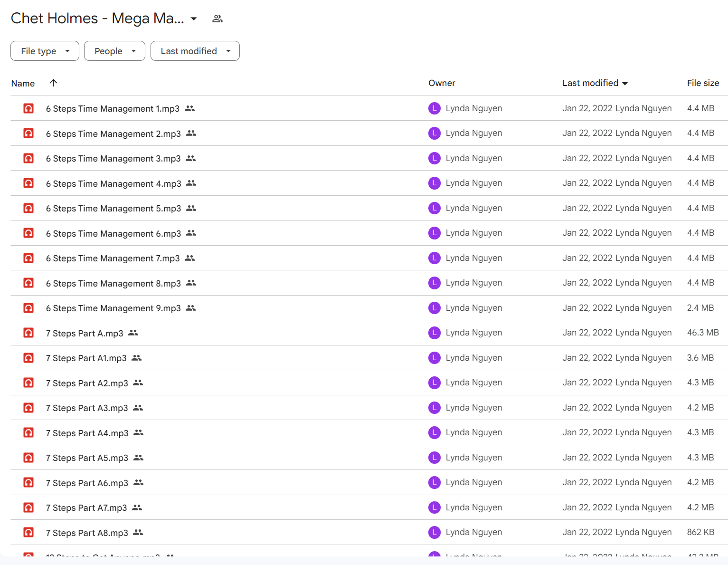This screenshot has width=728, height=565.
Task: Reverse sort direction using the Name arrow
Action: coord(53,83)
